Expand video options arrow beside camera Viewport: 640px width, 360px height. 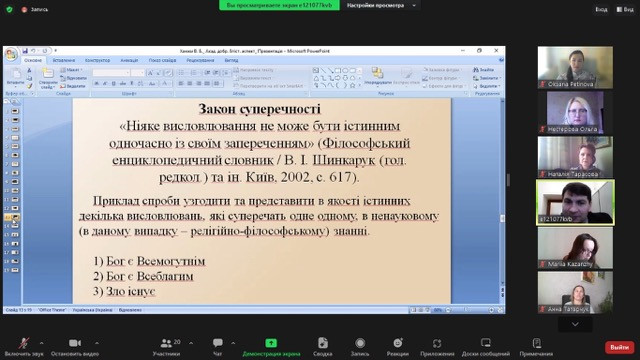(97, 343)
